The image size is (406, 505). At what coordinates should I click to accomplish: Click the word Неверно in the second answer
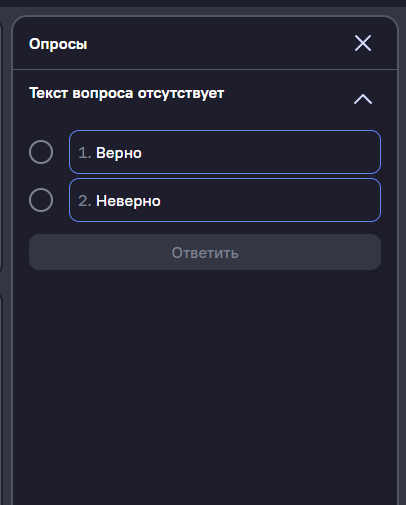(x=128, y=201)
